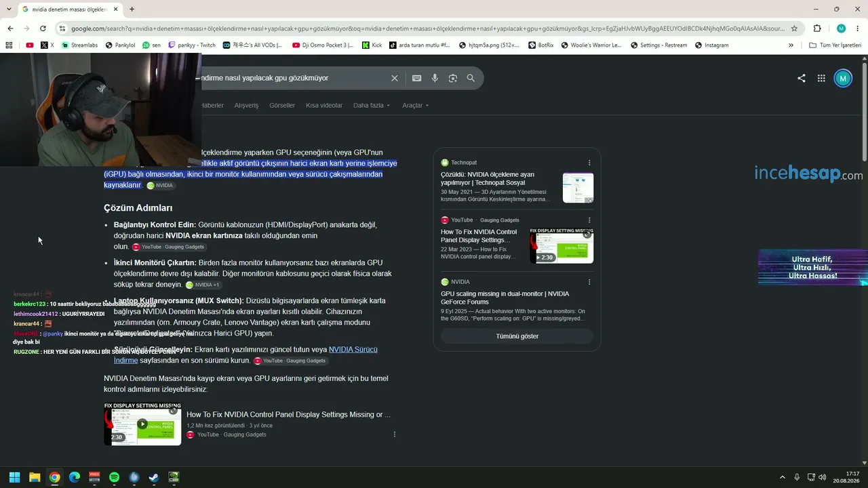Open the 'arda turan mutlu' bookmark
The height and width of the screenshot is (488, 868).
(x=419, y=45)
